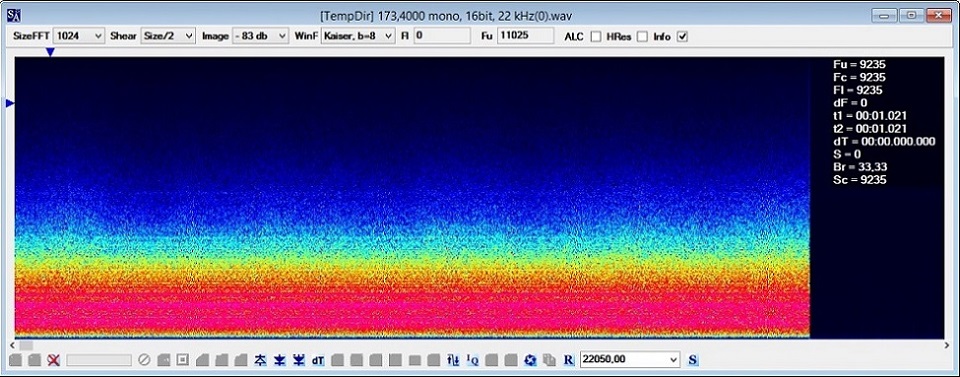This screenshot has width=960, height=377.
Task: Enable the ALC checkbox
Action: (x=596, y=37)
